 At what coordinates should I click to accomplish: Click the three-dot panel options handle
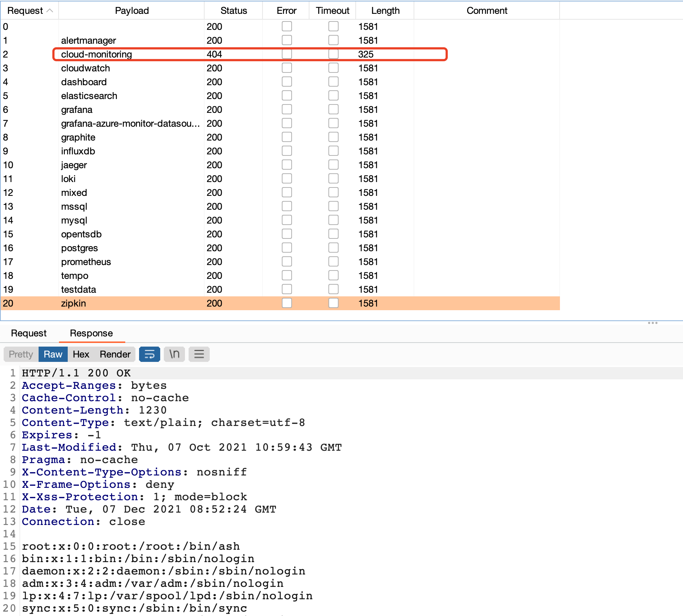[653, 323]
